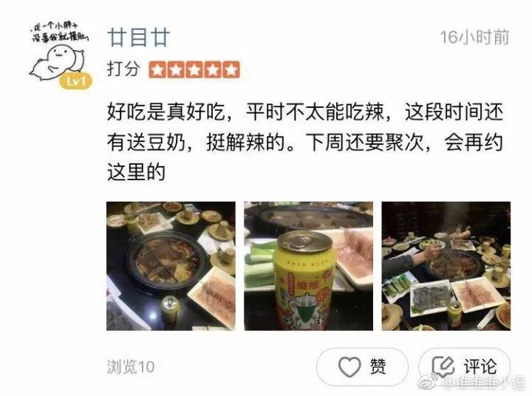Click the 打分 rating label
Screen dimensions: 532x396
[x=123, y=69]
